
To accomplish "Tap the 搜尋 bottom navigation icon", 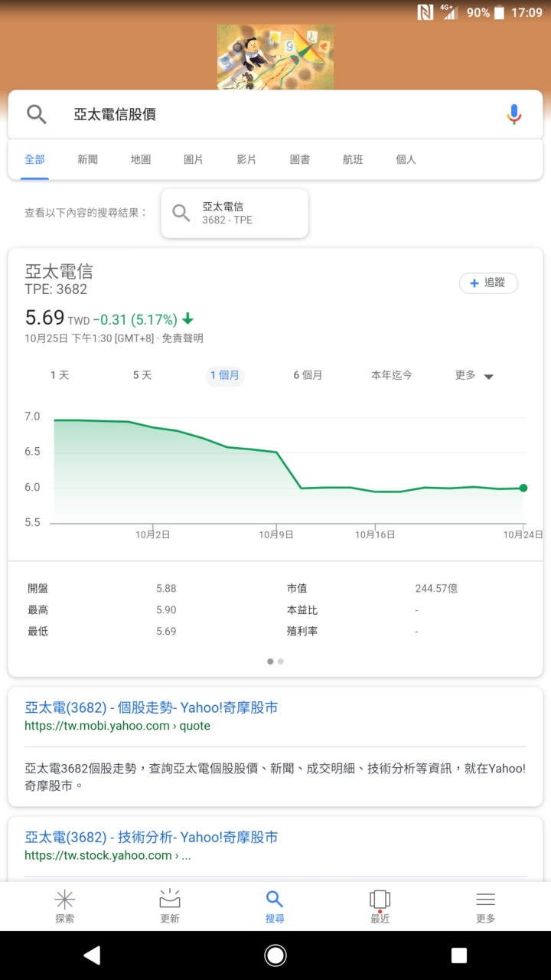I will (275, 906).
